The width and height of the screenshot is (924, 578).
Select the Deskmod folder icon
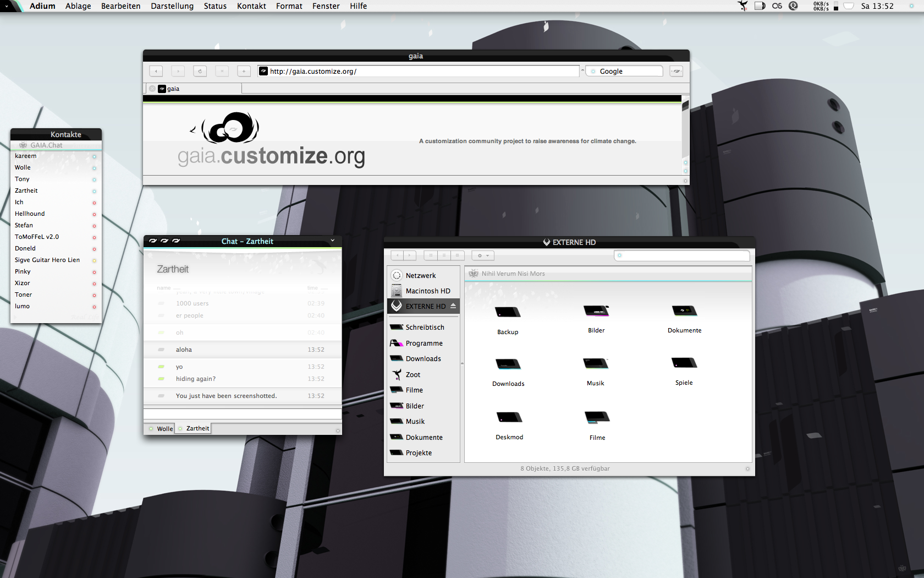(509, 418)
